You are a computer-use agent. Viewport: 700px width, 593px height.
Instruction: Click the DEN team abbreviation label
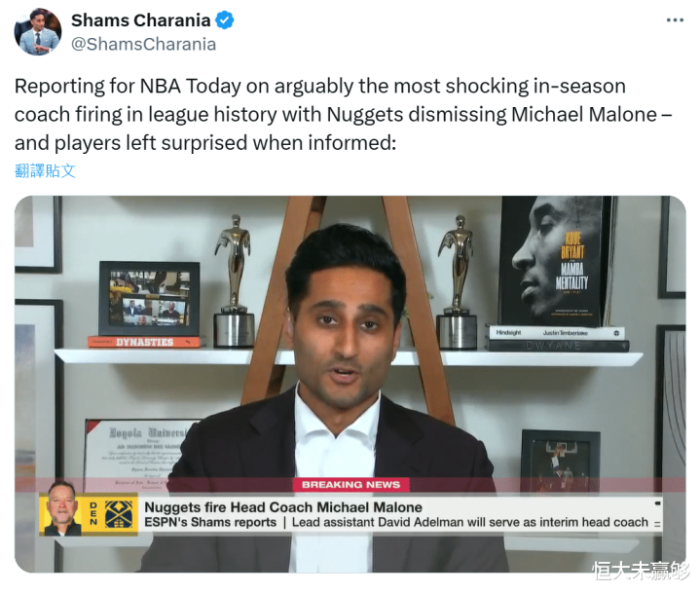click(93, 514)
